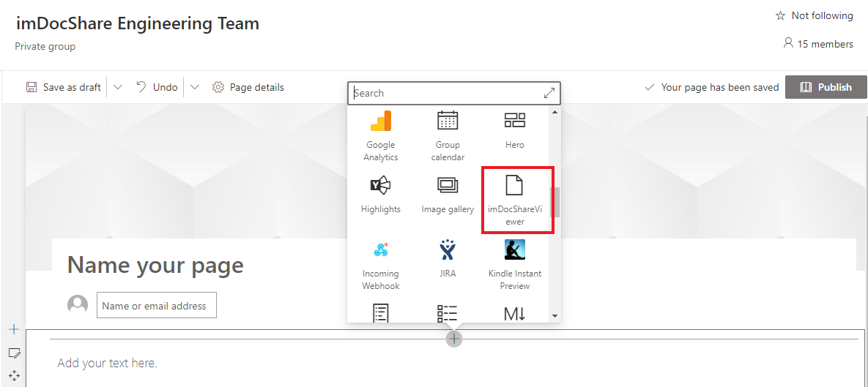868x387 pixels.
Task: Click the plus circle to add a web part
Action: click(453, 338)
